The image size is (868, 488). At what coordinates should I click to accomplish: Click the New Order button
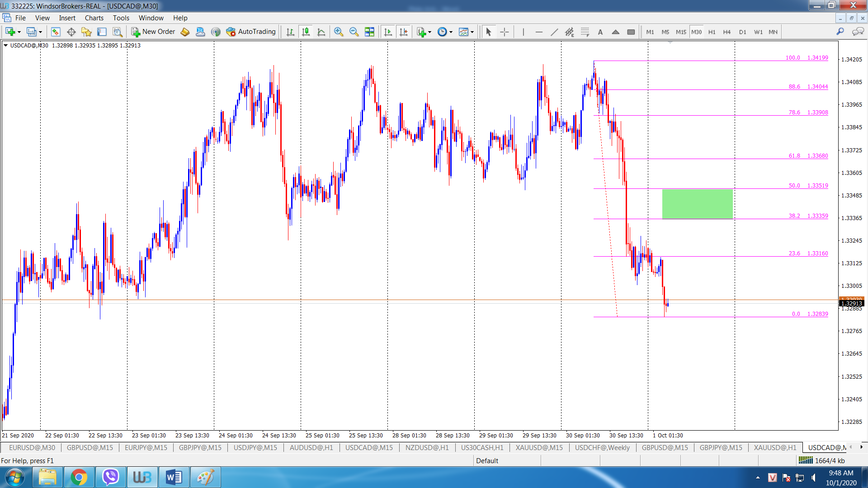tap(153, 32)
